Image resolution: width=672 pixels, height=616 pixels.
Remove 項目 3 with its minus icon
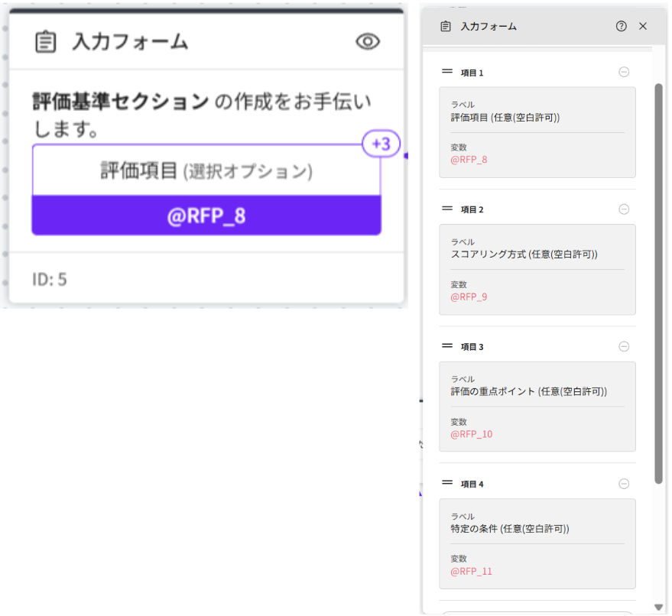point(624,346)
